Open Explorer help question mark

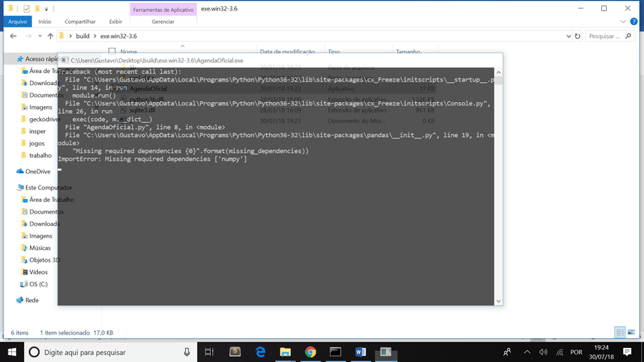pos(633,21)
